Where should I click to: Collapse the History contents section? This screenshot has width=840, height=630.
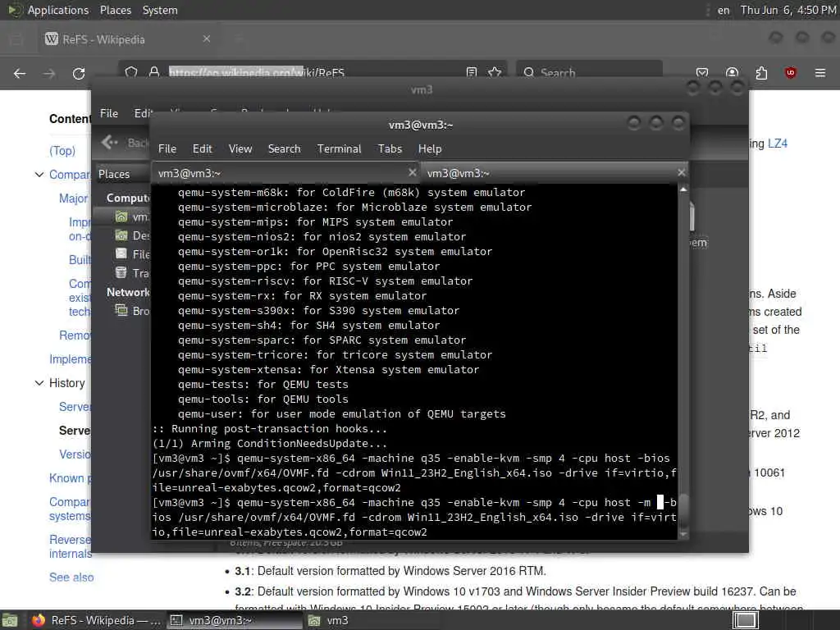click(39, 383)
